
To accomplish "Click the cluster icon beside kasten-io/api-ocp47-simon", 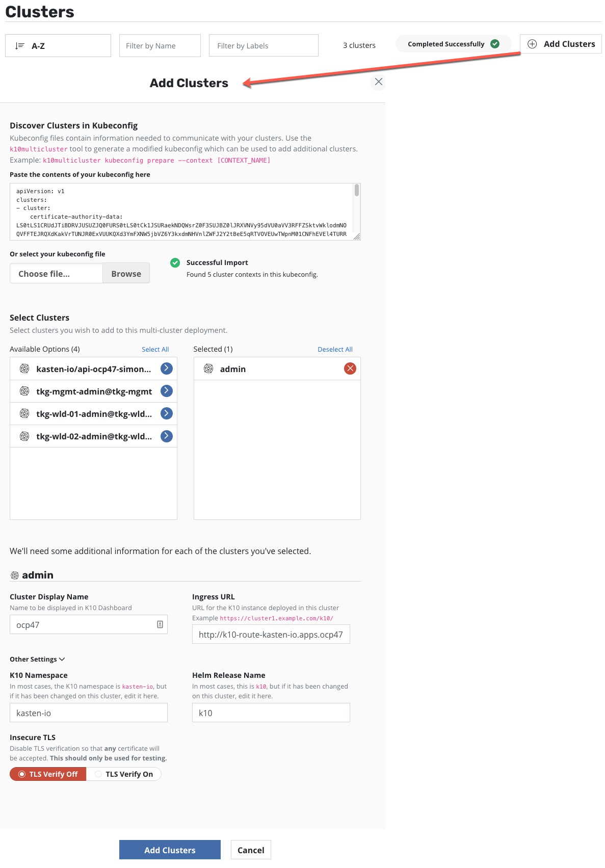I will pos(24,369).
